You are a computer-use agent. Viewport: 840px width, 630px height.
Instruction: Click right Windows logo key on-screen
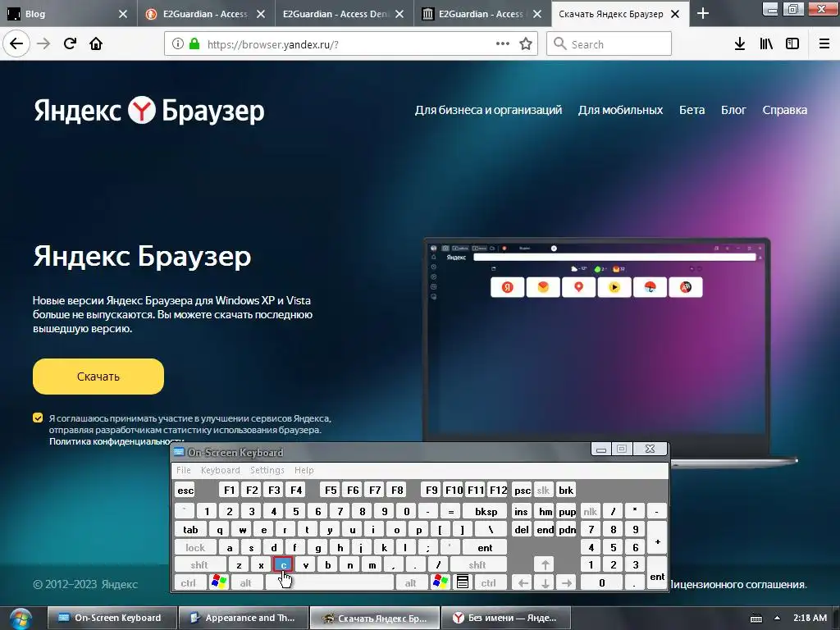coord(441,582)
